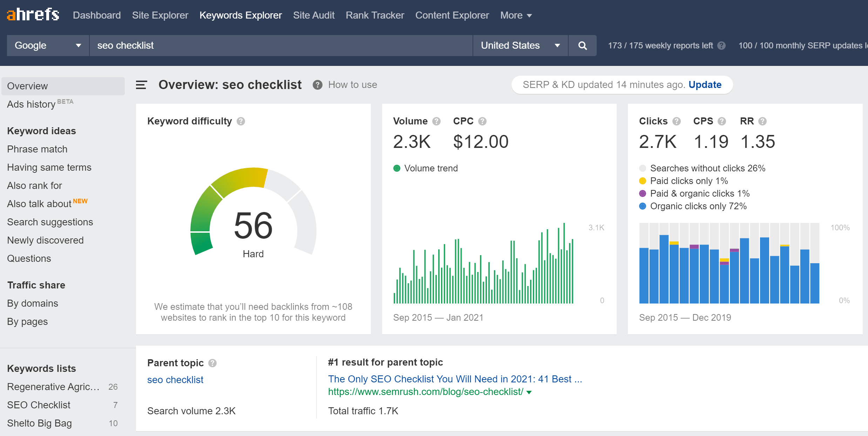Click the Parent topic help icon

(212, 363)
